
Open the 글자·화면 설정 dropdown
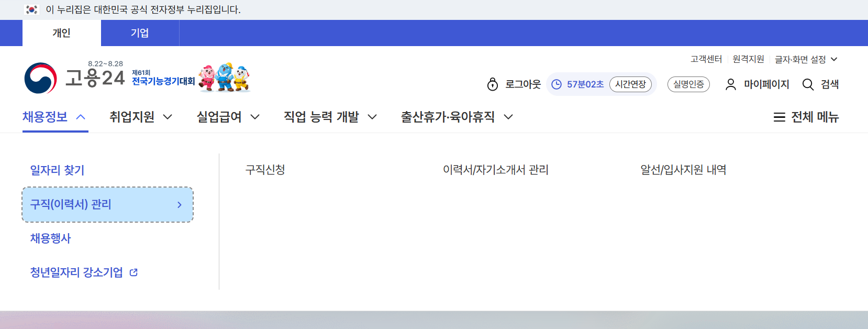point(806,59)
